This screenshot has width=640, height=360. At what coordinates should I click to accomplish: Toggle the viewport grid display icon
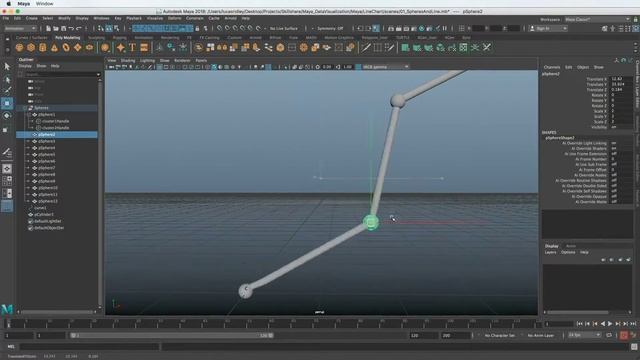click(x=160, y=67)
